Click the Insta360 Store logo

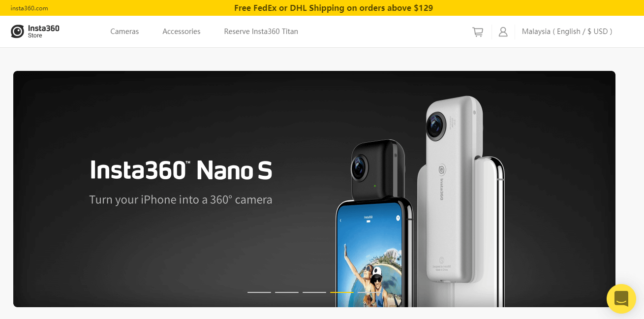(35, 32)
